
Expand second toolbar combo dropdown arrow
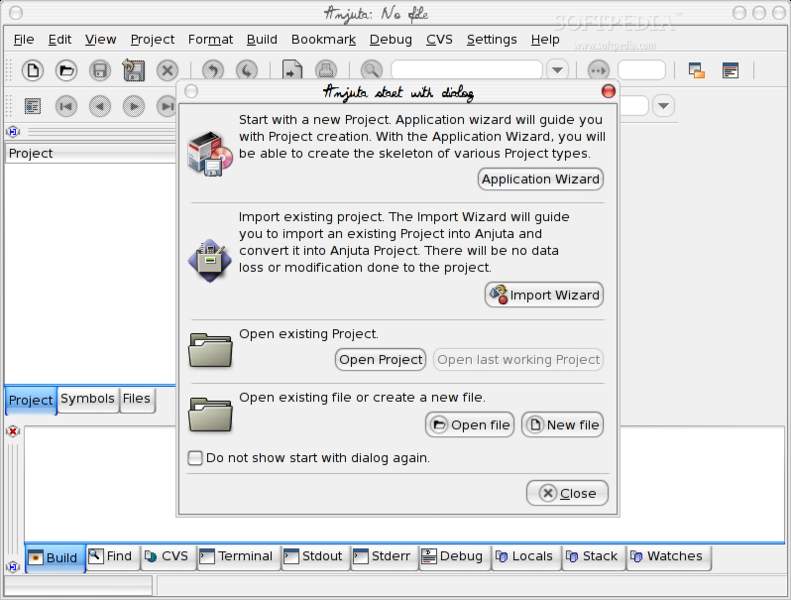click(663, 106)
